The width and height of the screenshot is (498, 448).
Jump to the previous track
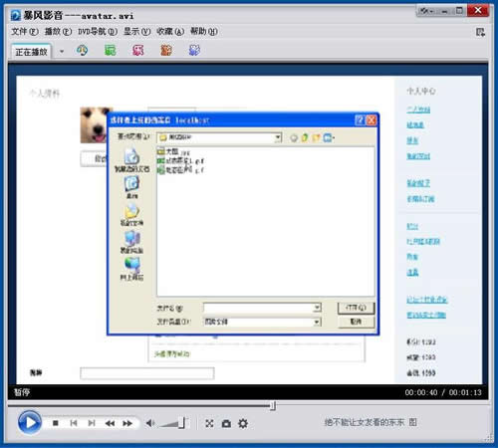point(74,423)
